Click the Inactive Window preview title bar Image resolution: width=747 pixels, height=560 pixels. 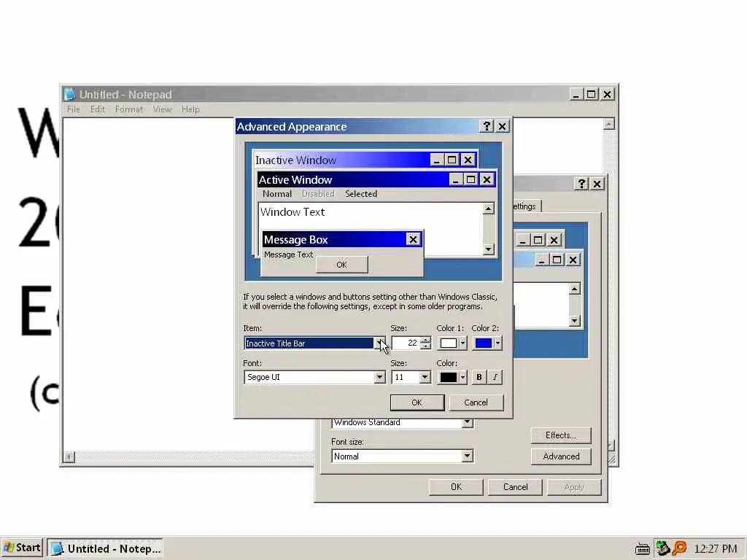pyautogui.click(x=365, y=160)
